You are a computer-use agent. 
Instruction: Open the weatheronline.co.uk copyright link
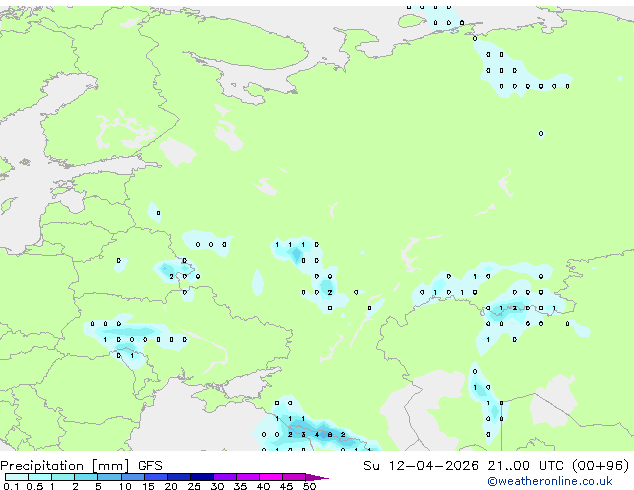click(x=549, y=481)
